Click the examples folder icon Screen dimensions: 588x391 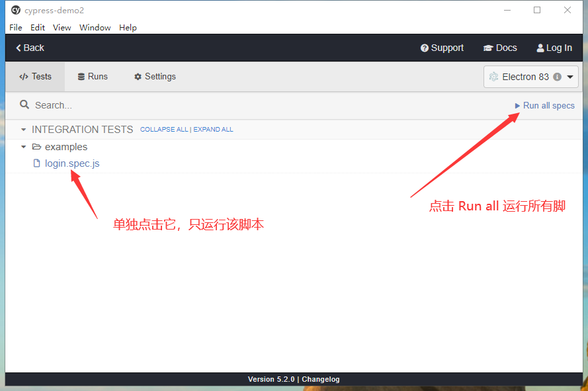[x=36, y=147]
